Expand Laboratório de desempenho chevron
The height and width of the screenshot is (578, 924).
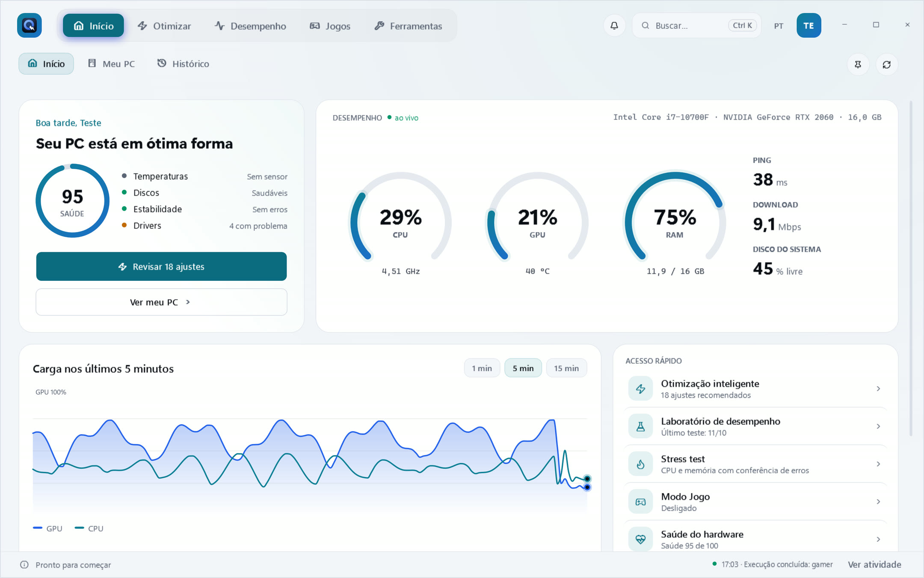pyautogui.click(x=878, y=426)
